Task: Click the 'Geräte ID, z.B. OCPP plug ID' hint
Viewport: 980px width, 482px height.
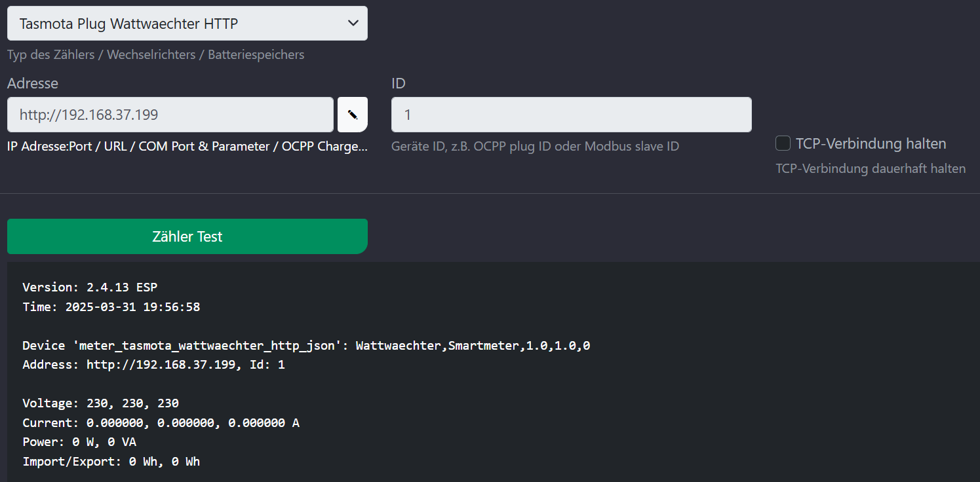Action: 535,146
